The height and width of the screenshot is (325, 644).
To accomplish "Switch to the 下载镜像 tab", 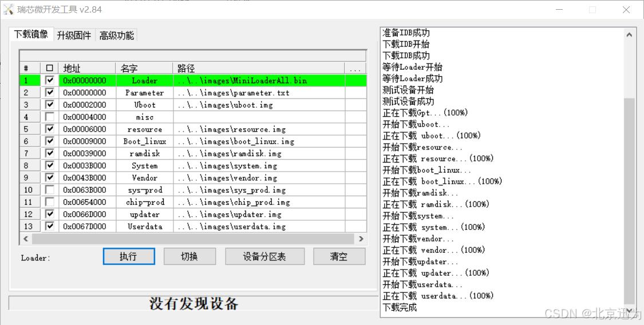I will pyautogui.click(x=31, y=34).
